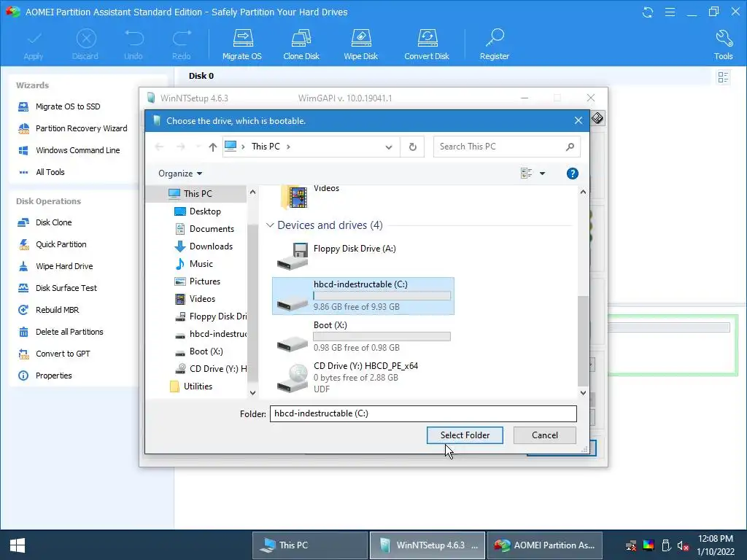This screenshot has width=747, height=560.
Task: Open taskbar clock showing 12:08 PM
Action: pyautogui.click(x=715, y=545)
